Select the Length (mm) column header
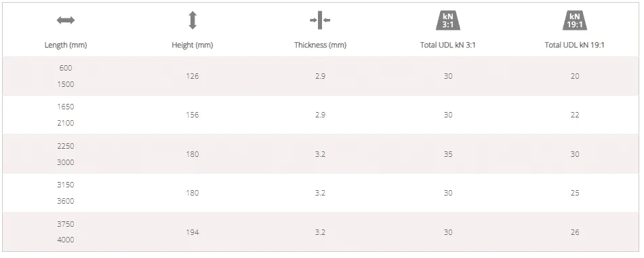This screenshot has height=258, width=644. coord(66,45)
